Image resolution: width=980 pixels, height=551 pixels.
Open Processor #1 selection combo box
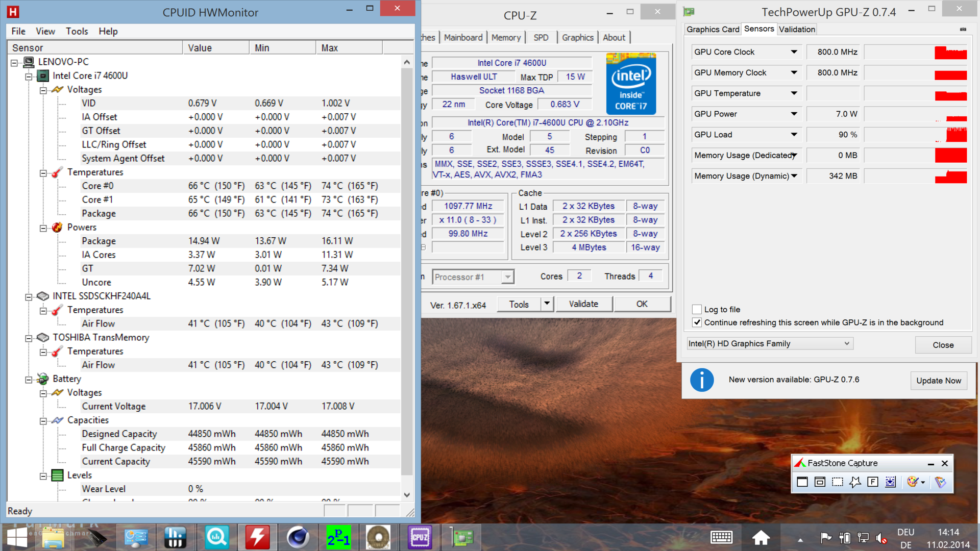(473, 277)
